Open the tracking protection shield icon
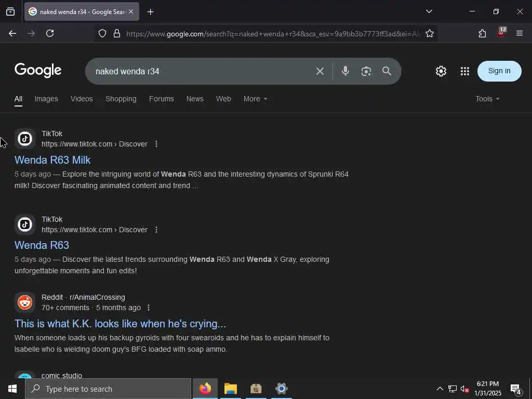The width and height of the screenshot is (532, 399). 102,33
